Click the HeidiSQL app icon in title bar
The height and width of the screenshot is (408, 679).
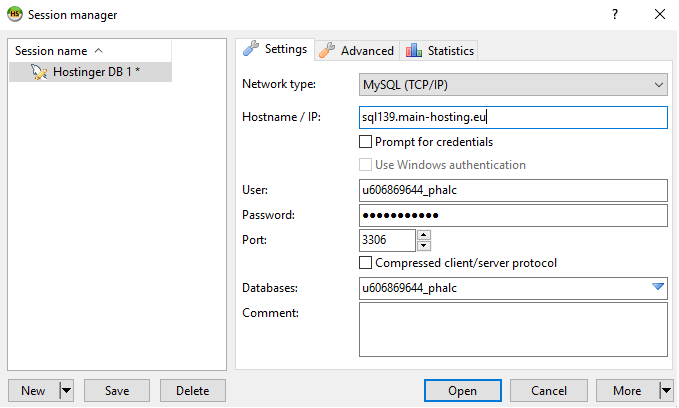pos(15,14)
